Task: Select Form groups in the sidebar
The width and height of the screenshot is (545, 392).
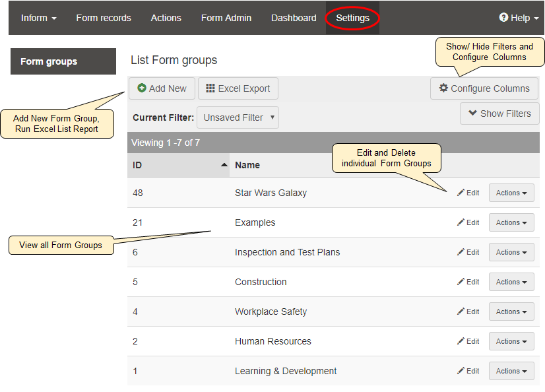Action: click(x=63, y=61)
